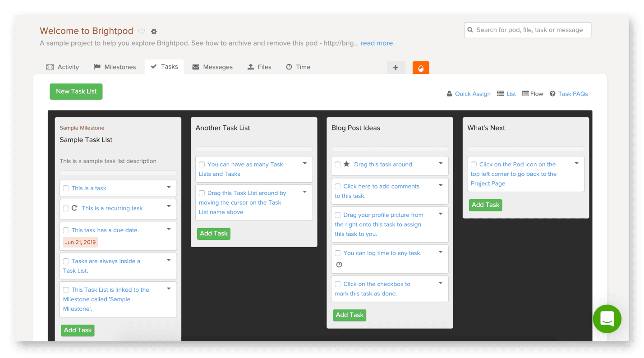The height and width of the screenshot is (358, 644).
Task: Click the progress bar under Blog Post Ideas
Action: click(390, 149)
